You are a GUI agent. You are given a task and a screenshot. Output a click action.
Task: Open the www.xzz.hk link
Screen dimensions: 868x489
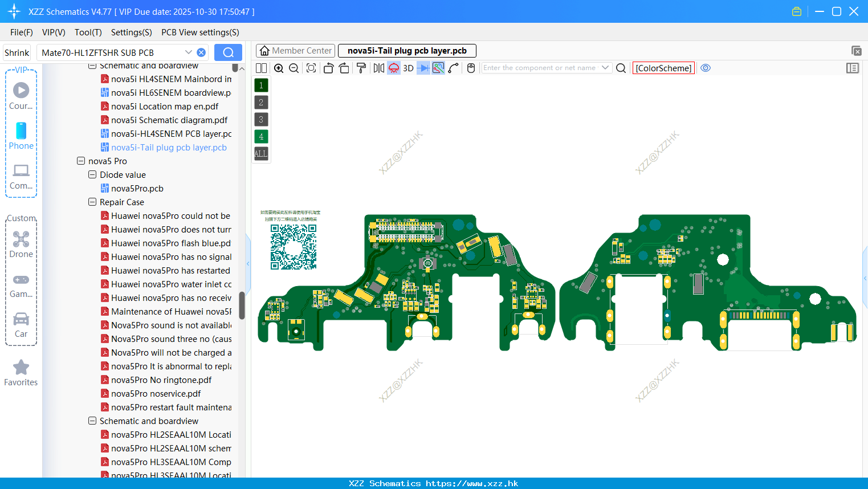(x=472, y=483)
